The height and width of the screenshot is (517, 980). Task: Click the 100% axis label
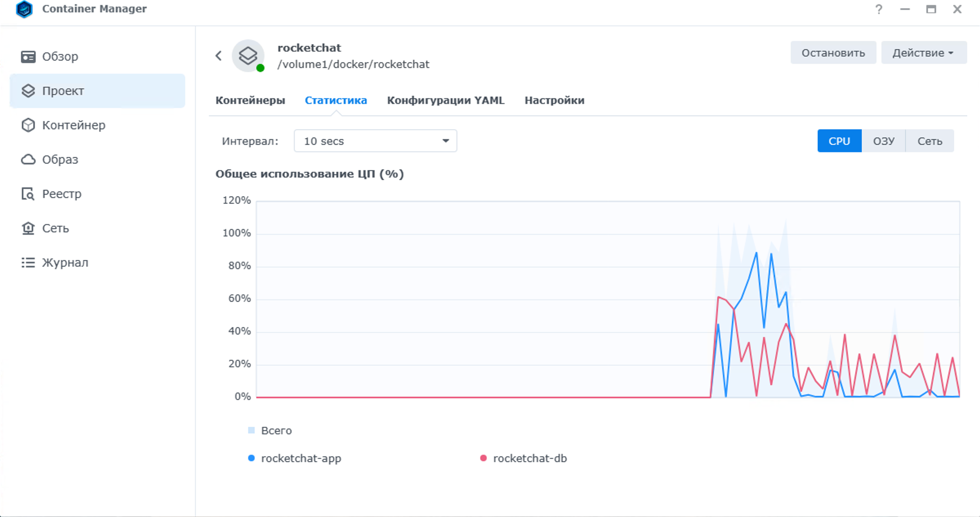(x=237, y=233)
